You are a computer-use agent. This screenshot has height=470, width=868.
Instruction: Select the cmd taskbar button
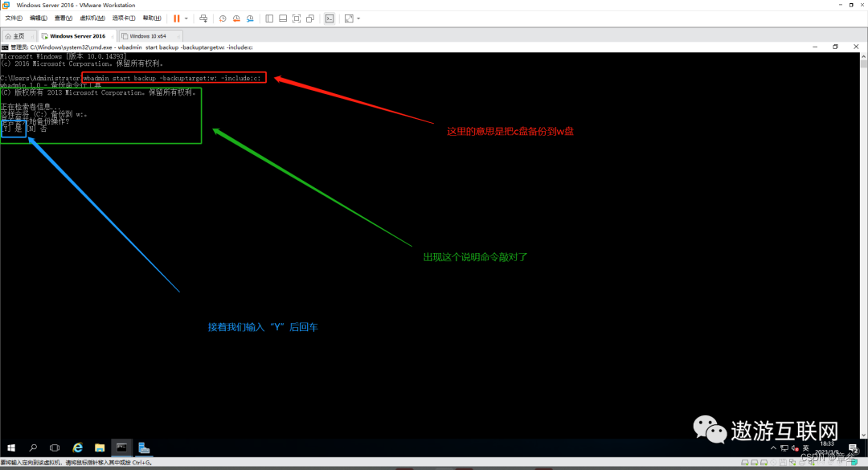point(122,448)
